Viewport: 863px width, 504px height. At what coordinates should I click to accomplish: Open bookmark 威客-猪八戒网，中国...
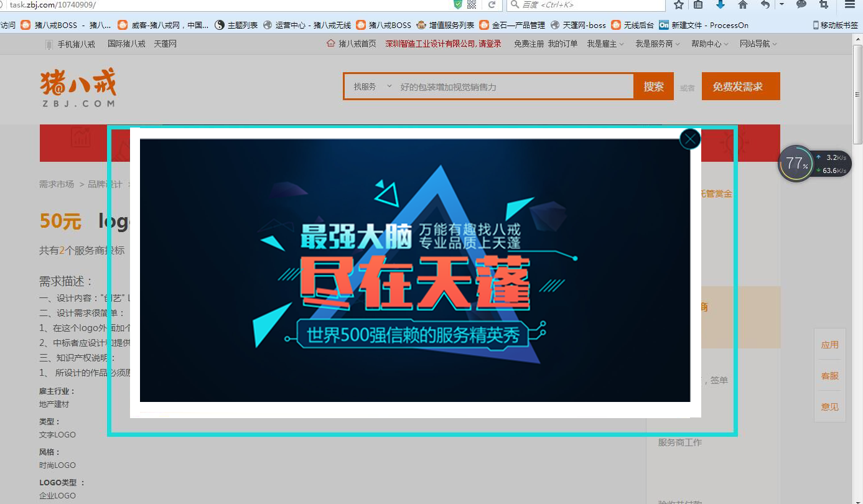point(164,25)
